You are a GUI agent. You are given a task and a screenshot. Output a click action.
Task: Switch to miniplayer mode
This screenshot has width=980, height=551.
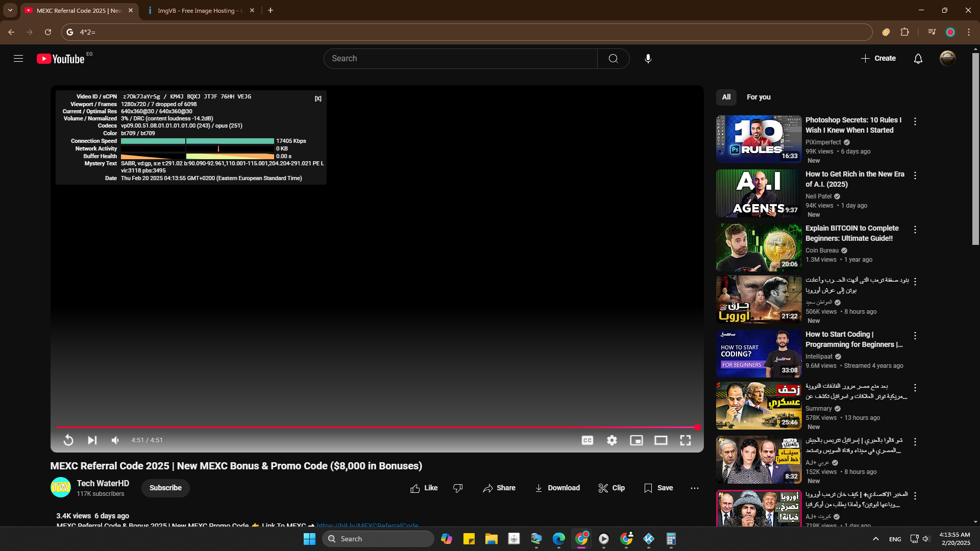click(x=636, y=440)
